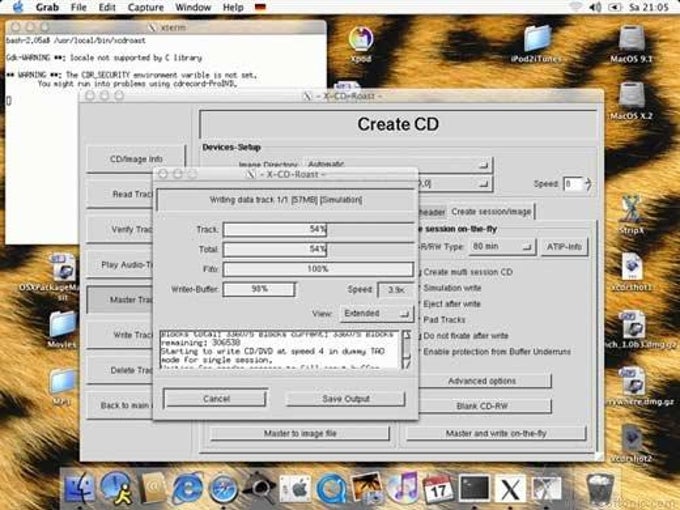This screenshot has height=510, width=680.
Task: Select the StripX desktop icon
Action: coord(631,215)
